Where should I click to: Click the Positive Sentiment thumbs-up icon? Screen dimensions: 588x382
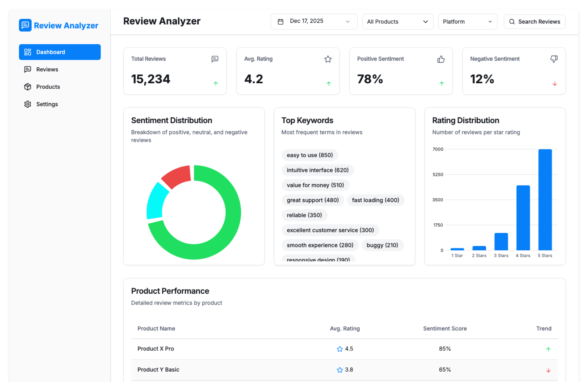coord(441,59)
